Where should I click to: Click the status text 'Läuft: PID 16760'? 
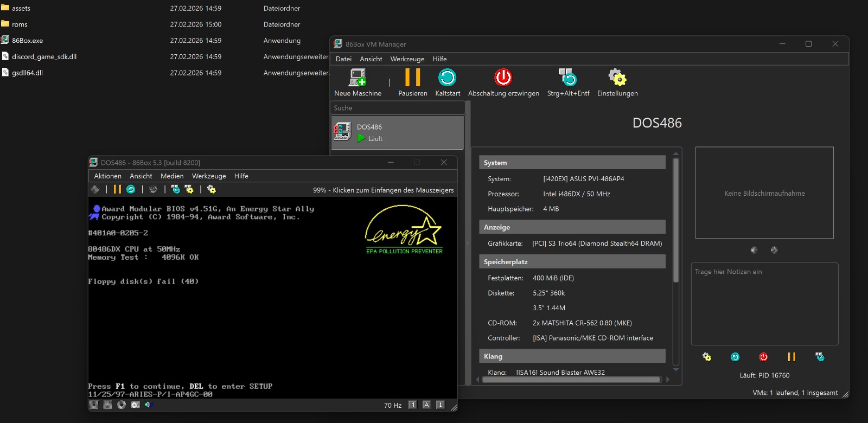(x=764, y=375)
